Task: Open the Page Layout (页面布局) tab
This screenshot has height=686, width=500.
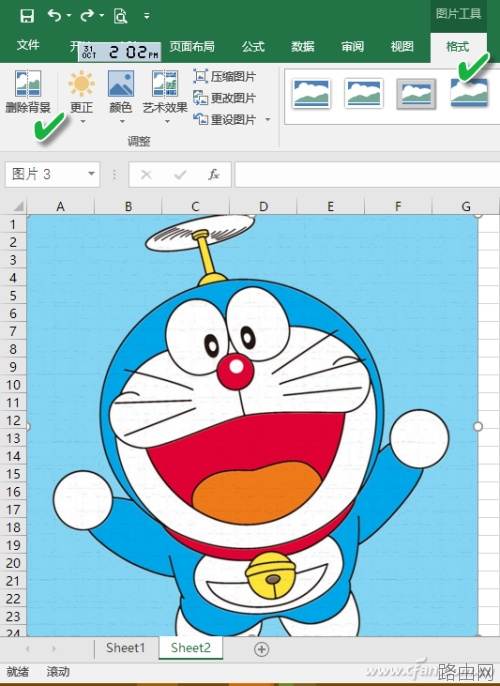Action: tap(192, 46)
